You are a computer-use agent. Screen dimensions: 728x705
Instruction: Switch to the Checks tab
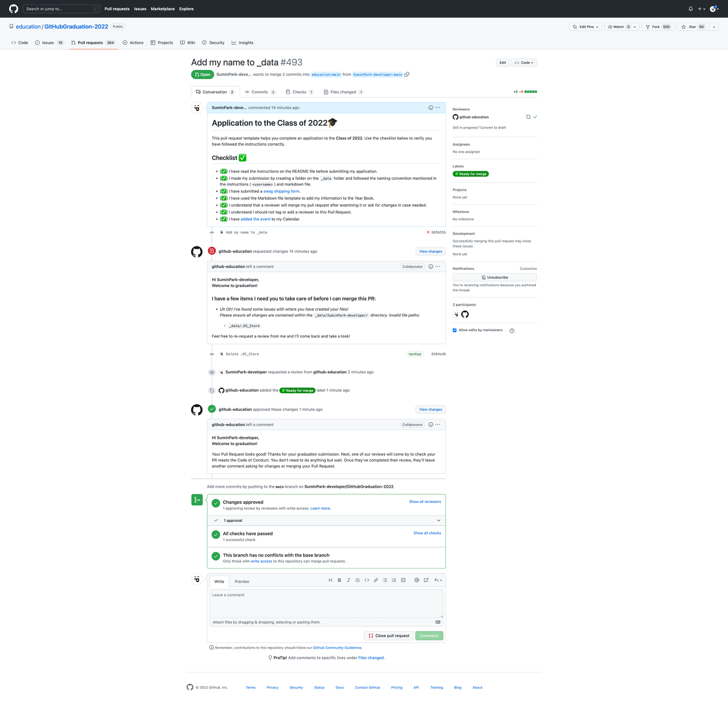coord(300,92)
